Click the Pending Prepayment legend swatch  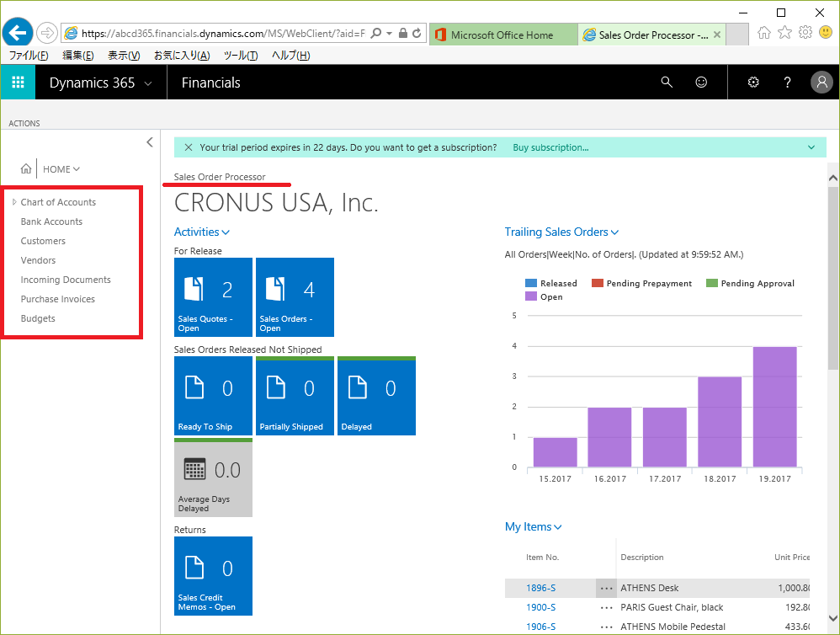[x=598, y=283]
